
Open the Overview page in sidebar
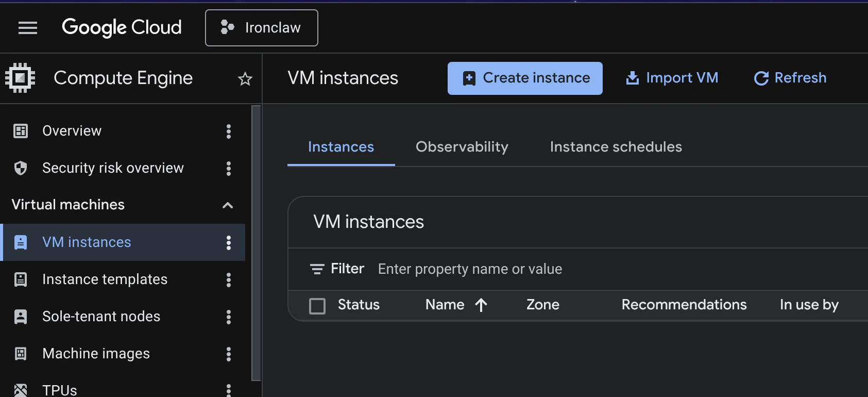72,131
